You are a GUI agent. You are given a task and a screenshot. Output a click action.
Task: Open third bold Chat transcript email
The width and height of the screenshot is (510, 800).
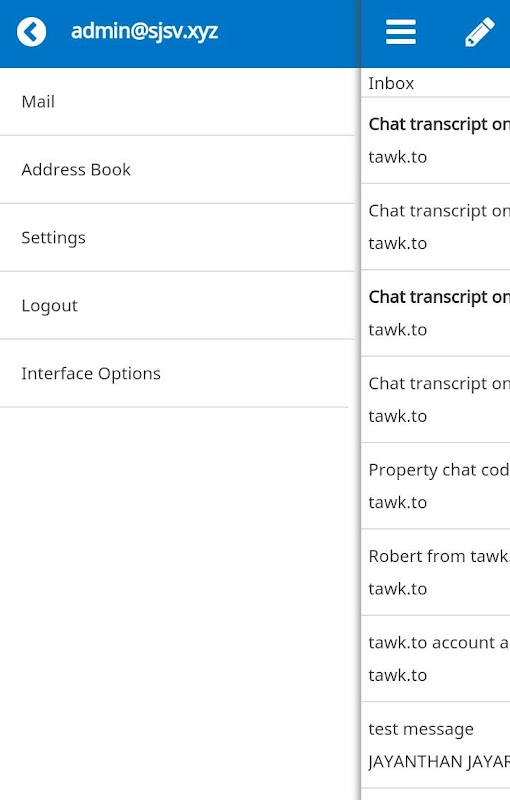click(436, 313)
